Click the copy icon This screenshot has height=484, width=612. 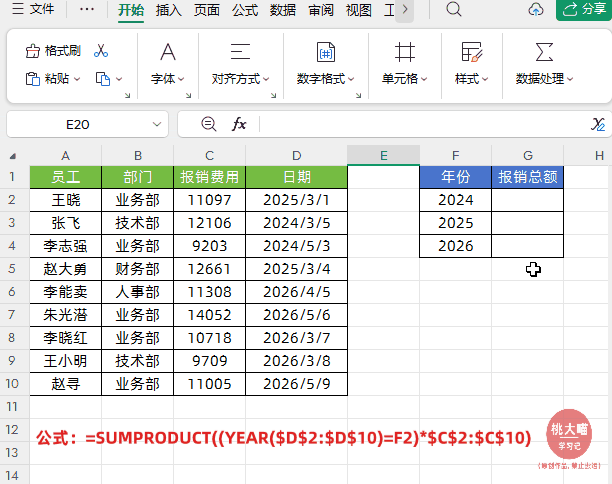point(103,79)
